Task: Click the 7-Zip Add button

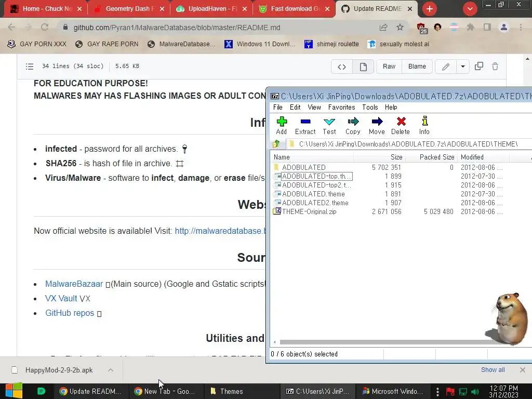Action: pyautogui.click(x=281, y=126)
